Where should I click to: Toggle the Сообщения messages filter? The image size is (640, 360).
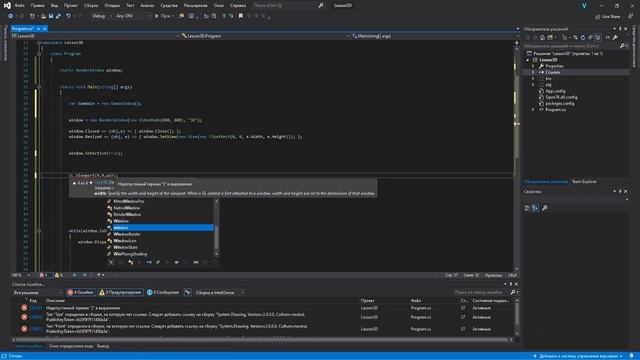click(163, 292)
